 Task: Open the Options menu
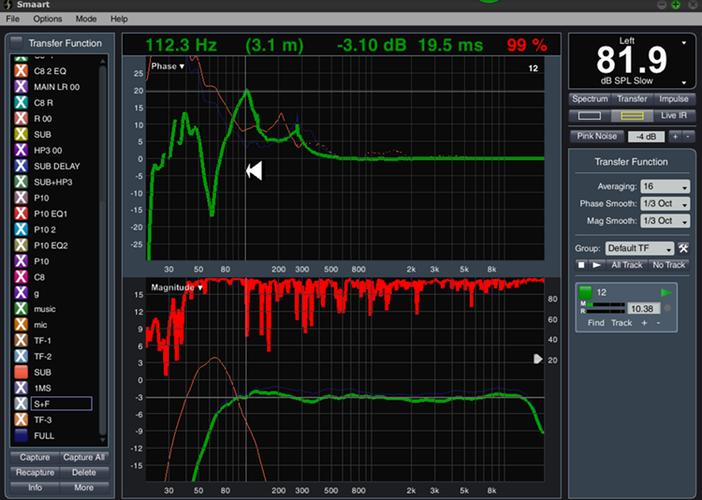pos(47,19)
